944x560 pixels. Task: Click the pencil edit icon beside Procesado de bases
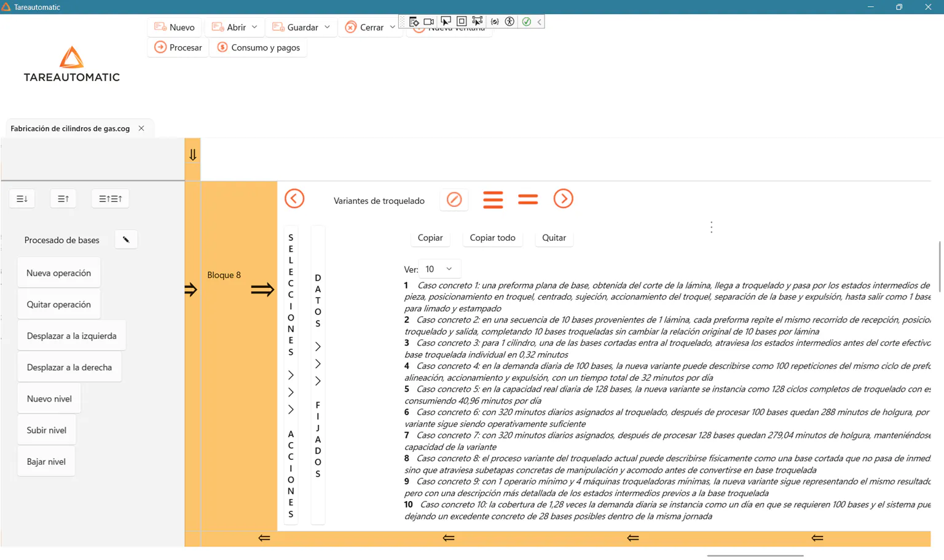(x=126, y=239)
